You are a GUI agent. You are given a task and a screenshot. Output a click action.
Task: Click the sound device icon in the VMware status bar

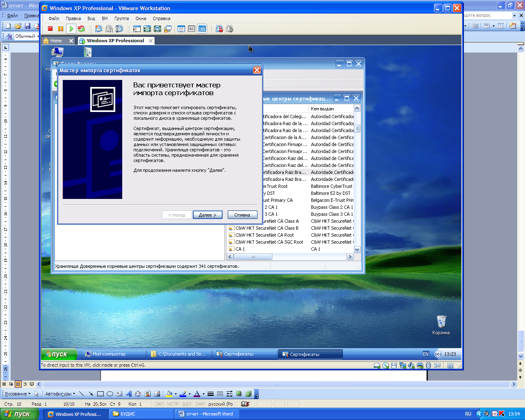411,365
